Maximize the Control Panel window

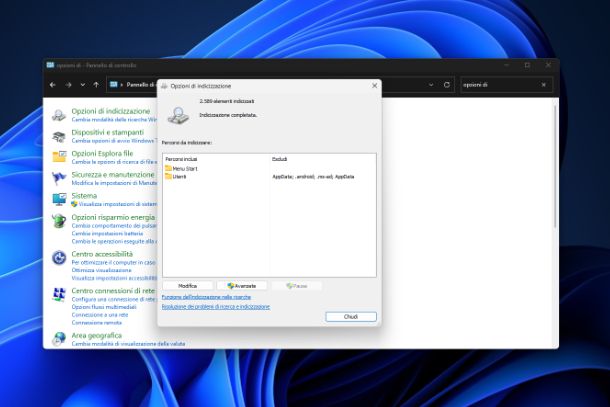click(x=527, y=65)
